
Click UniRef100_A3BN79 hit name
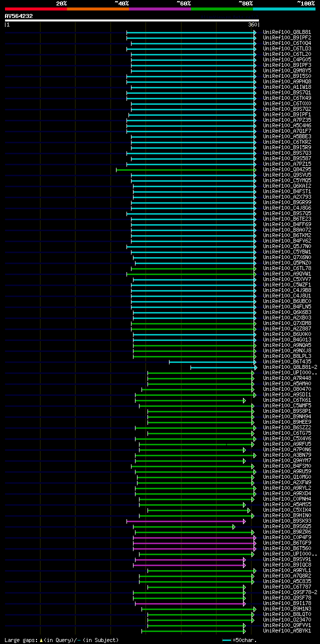coord(287,455)
